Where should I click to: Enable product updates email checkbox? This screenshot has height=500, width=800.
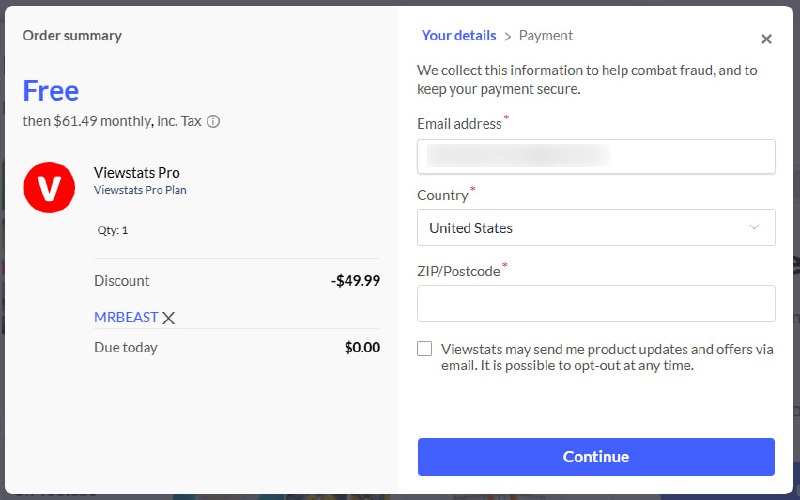click(425, 349)
